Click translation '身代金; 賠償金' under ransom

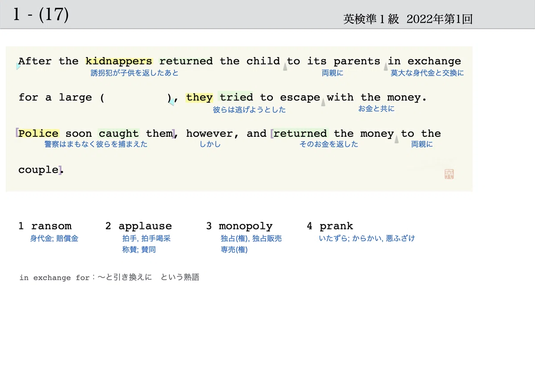coord(54,238)
